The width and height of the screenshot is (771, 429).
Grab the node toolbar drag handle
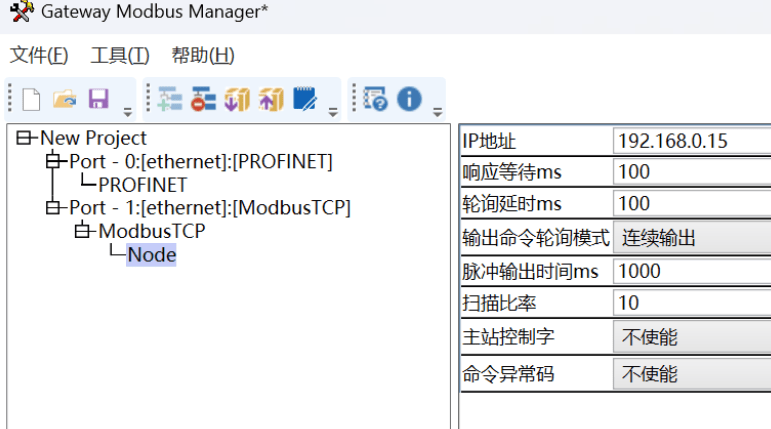coord(148,98)
